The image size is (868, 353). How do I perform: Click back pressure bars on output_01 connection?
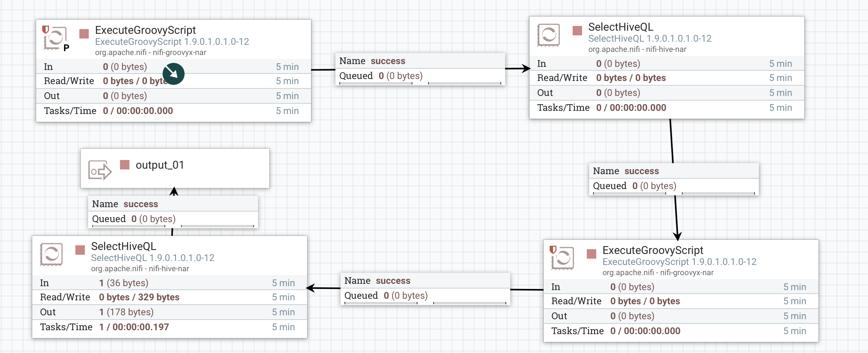tap(173, 226)
